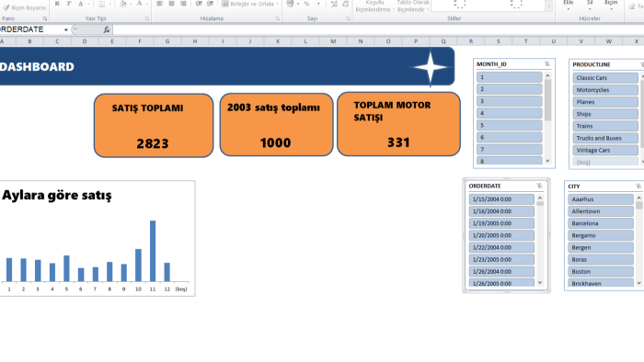This screenshot has height=362, width=644.
Task: Click the Biçim format cells button
Action: click(611, 4)
